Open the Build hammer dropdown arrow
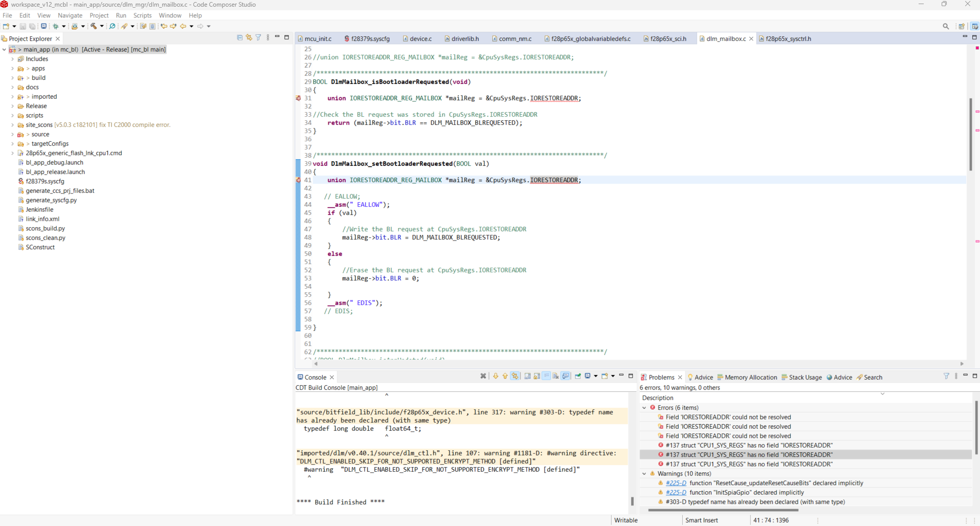Image resolution: width=980 pixels, height=526 pixels. 102,26
